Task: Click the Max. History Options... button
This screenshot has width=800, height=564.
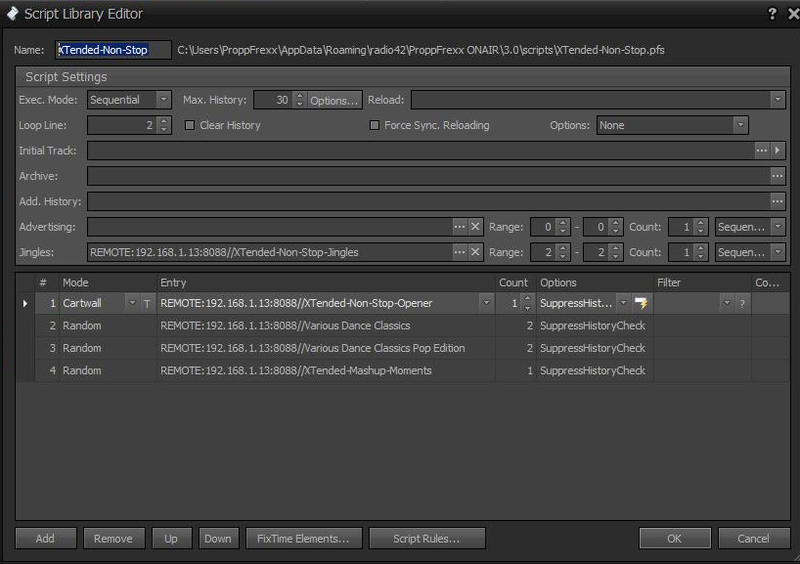Action: 334,100
